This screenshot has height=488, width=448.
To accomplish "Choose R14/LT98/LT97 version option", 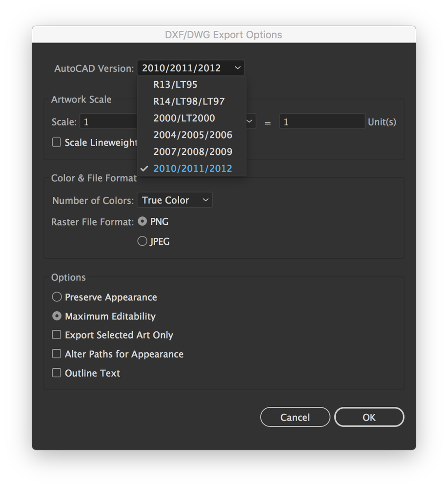I will tap(189, 101).
